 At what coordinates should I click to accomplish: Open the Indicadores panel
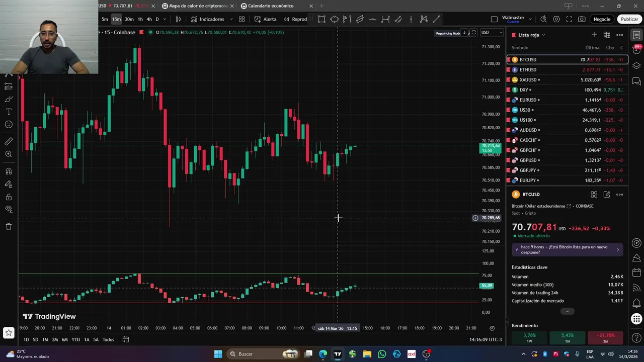point(207,19)
